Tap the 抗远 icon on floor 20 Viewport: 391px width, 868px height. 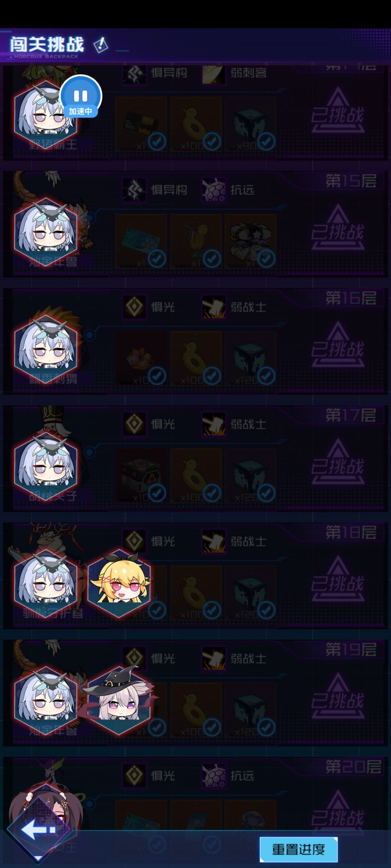point(214,776)
